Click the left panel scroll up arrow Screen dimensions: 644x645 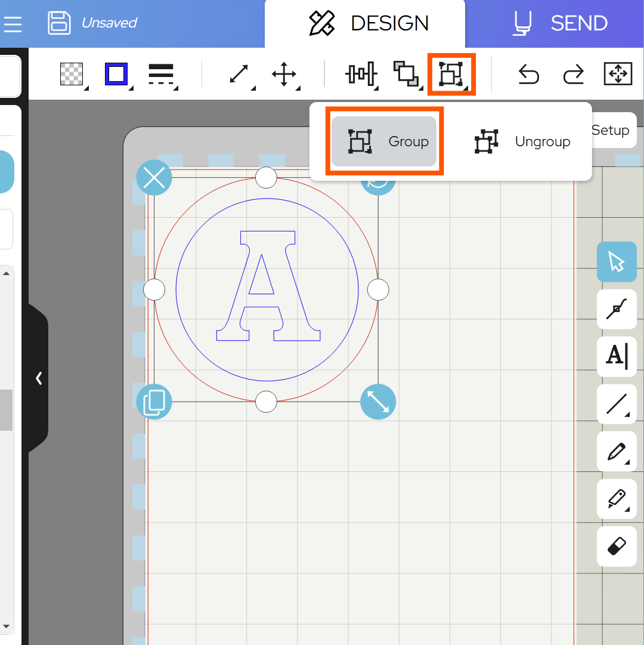click(x=6, y=273)
